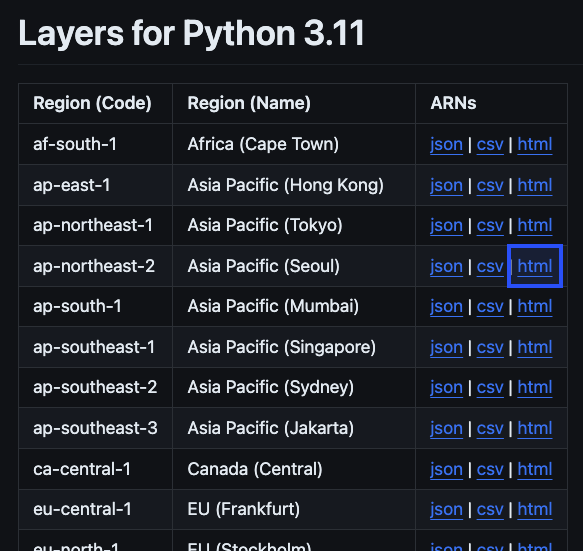
Task: Click the Canada (Central) cell
Action: point(294,469)
